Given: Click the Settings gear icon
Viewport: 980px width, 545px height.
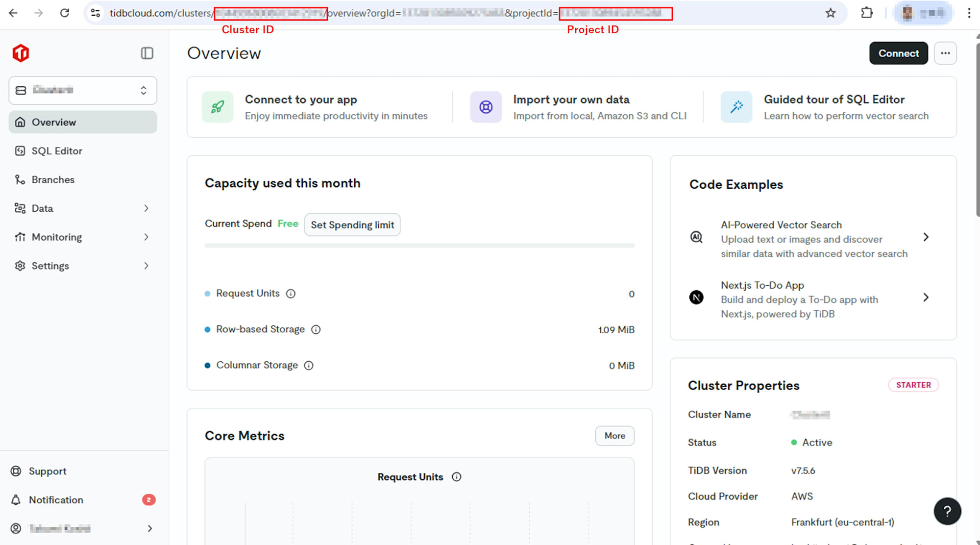Looking at the screenshot, I should tap(20, 266).
